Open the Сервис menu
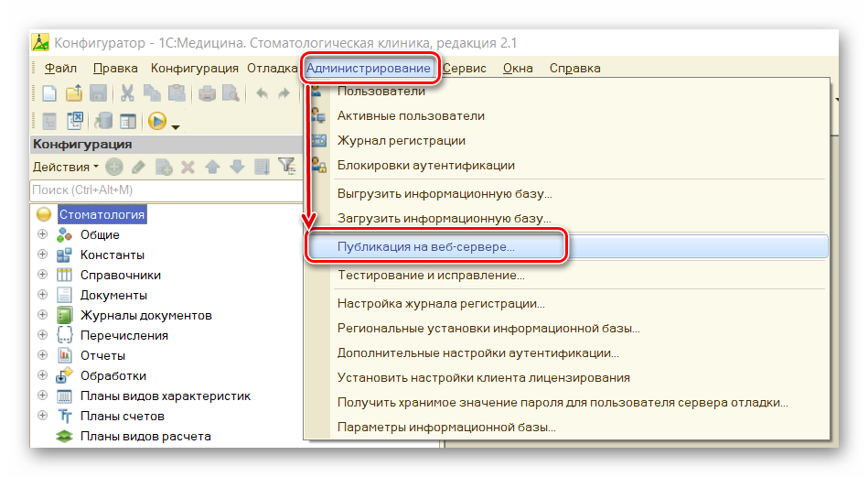The height and width of the screenshot is (477, 868). [465, 68]
